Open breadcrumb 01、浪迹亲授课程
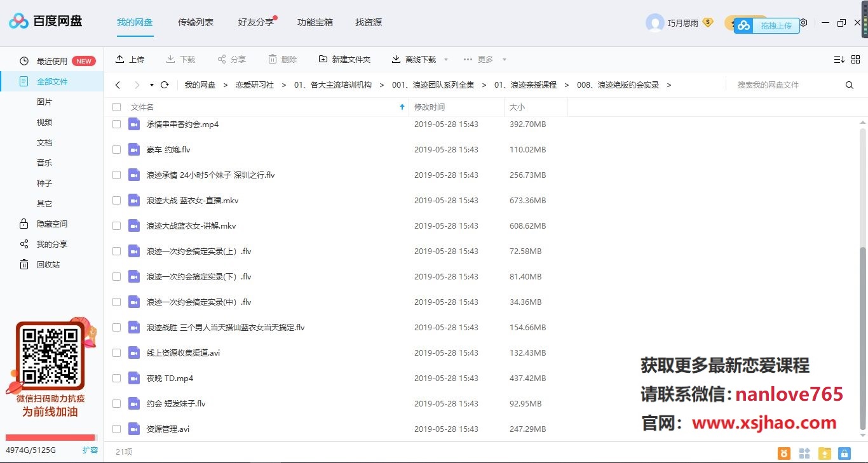The height and width of the screenshot is (463, 868). click(526, 85)
